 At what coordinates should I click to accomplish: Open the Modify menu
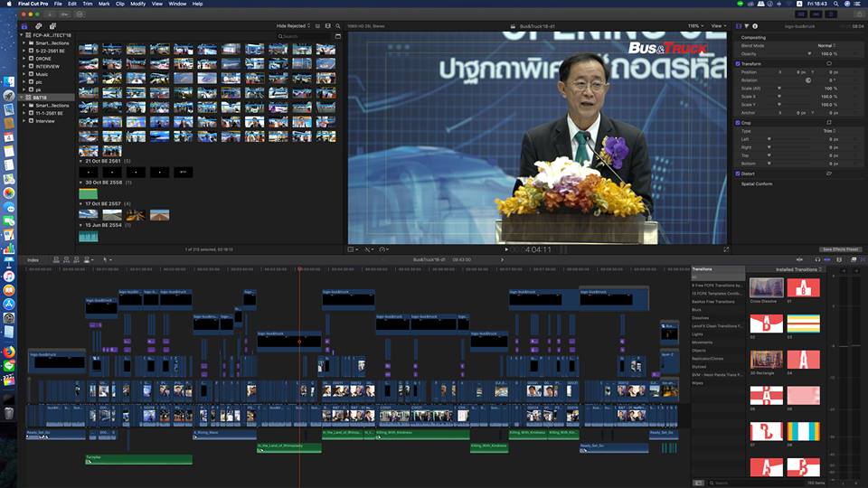(x=137, y=4)
